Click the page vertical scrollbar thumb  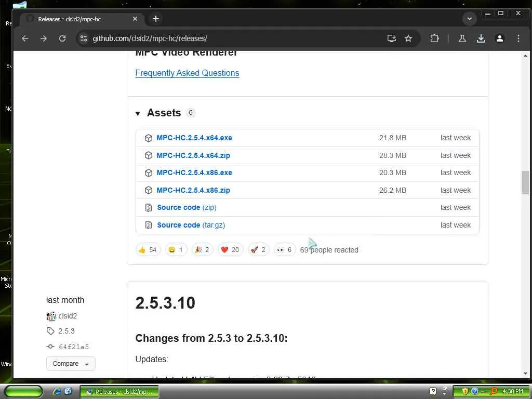point(525,182)
